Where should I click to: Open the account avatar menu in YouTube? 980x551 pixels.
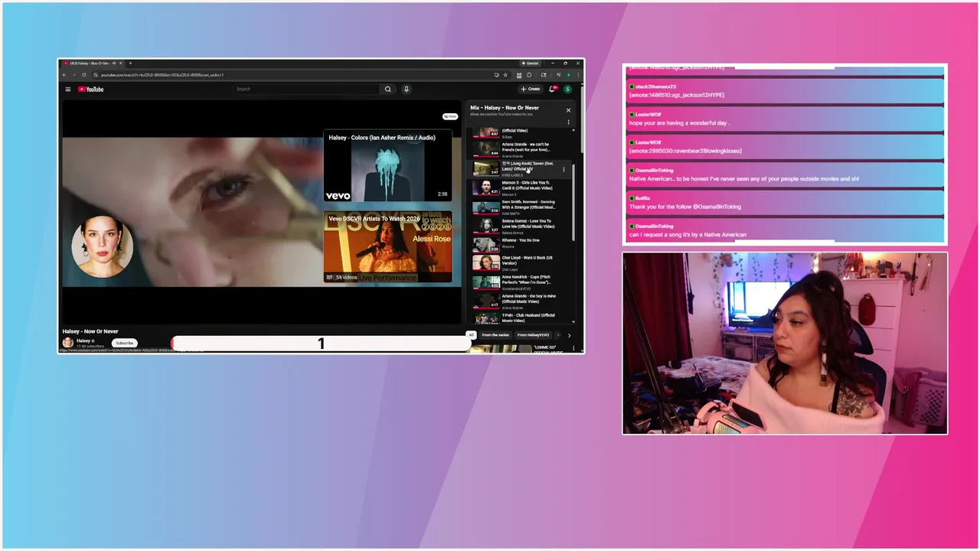coord(568,89)
